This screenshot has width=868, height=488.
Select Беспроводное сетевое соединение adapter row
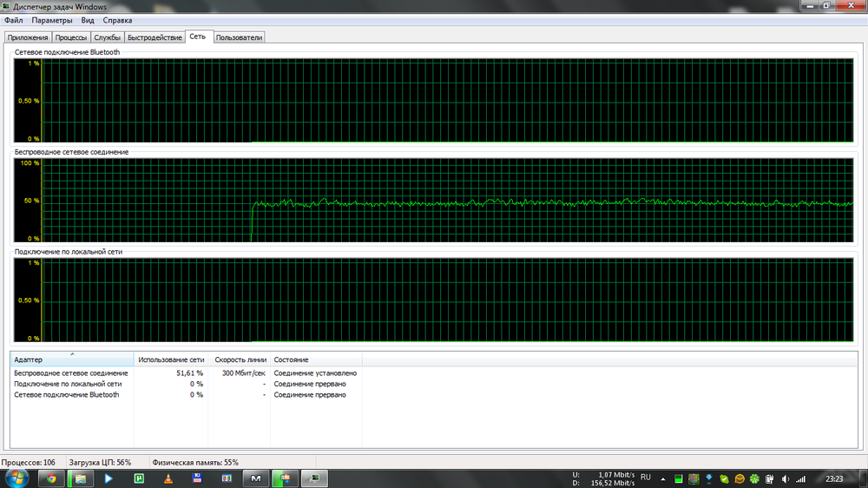point(71,373)
